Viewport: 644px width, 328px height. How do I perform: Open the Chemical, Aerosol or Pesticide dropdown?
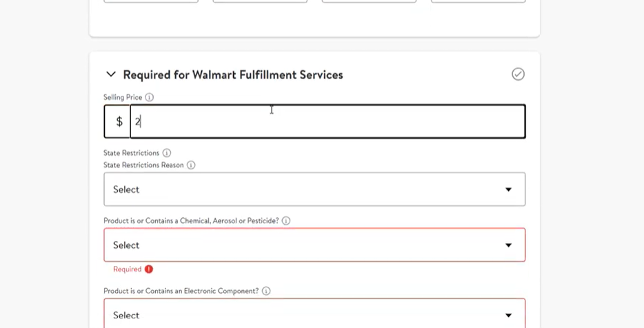pos(314,245)
